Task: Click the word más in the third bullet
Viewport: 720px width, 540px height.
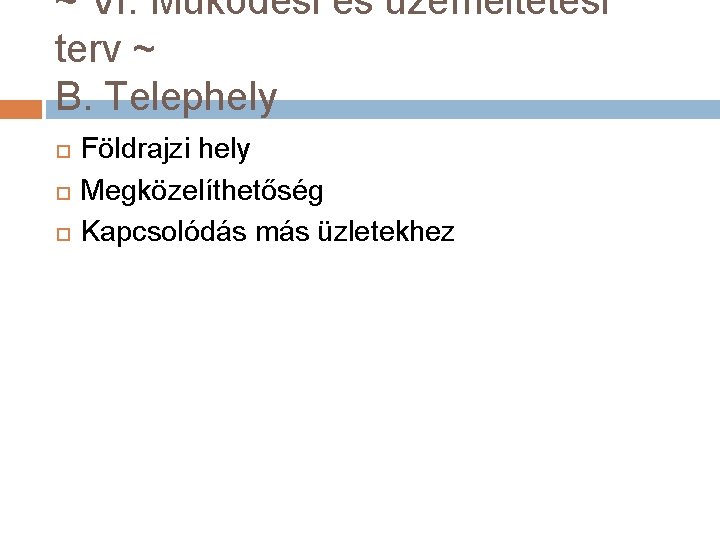Action: pyautogui.click(x=283, y=232)
